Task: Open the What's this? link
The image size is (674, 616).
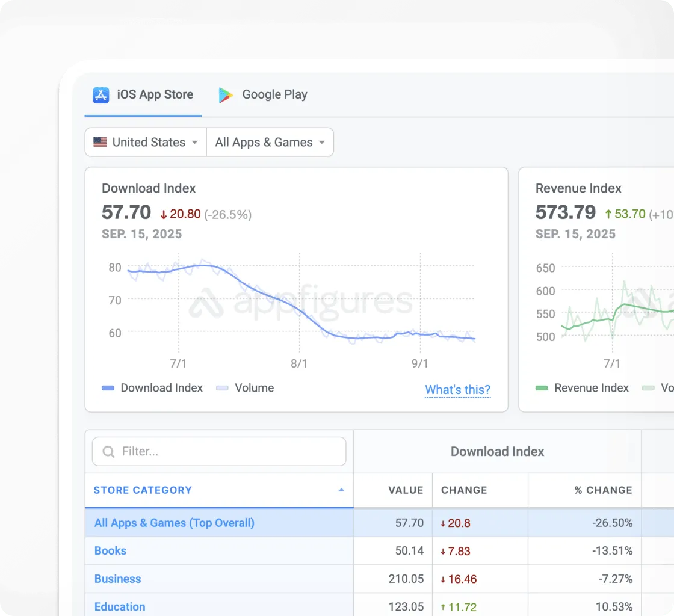Action: click(458, 390)
